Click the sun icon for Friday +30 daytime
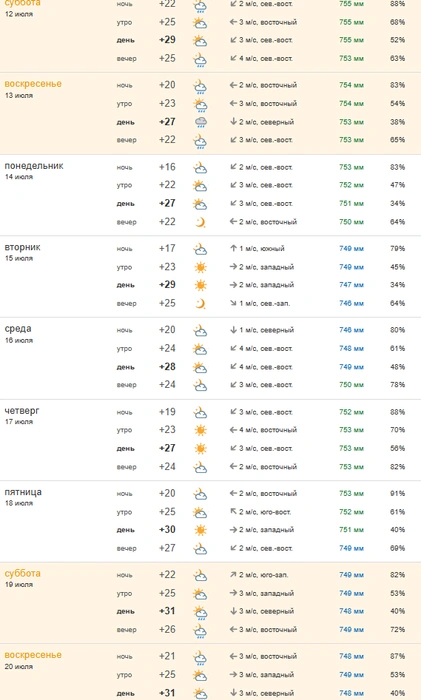Viewport: 421px width, 700px height. coord(200,530)
